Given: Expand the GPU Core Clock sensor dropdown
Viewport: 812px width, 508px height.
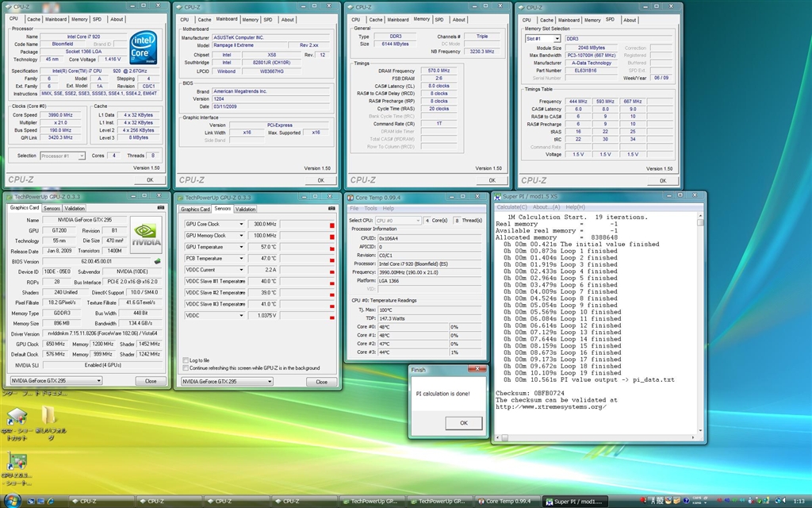Looking at the screenshot, I should pos(242,225).
